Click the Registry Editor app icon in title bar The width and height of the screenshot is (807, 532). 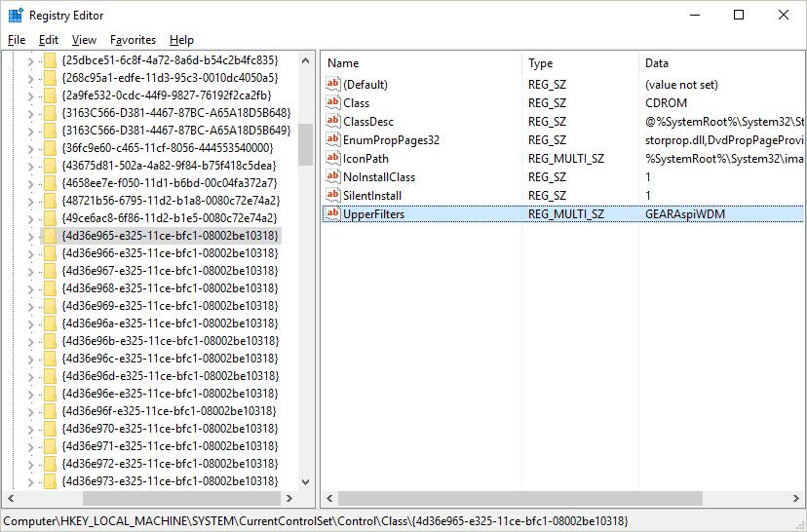16,16
